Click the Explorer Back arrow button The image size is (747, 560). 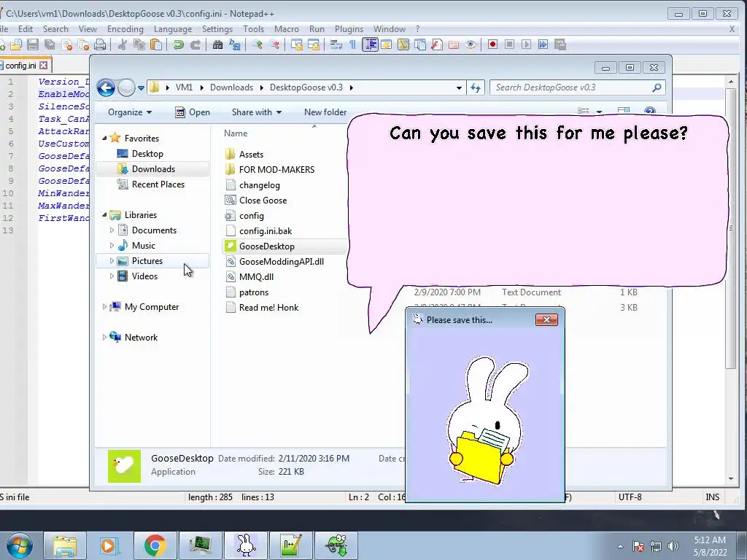106,87
